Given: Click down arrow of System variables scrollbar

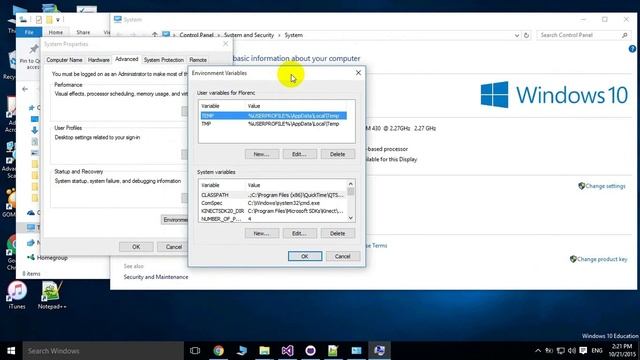Looking at the screenshot, I should [x=351, y=218].
